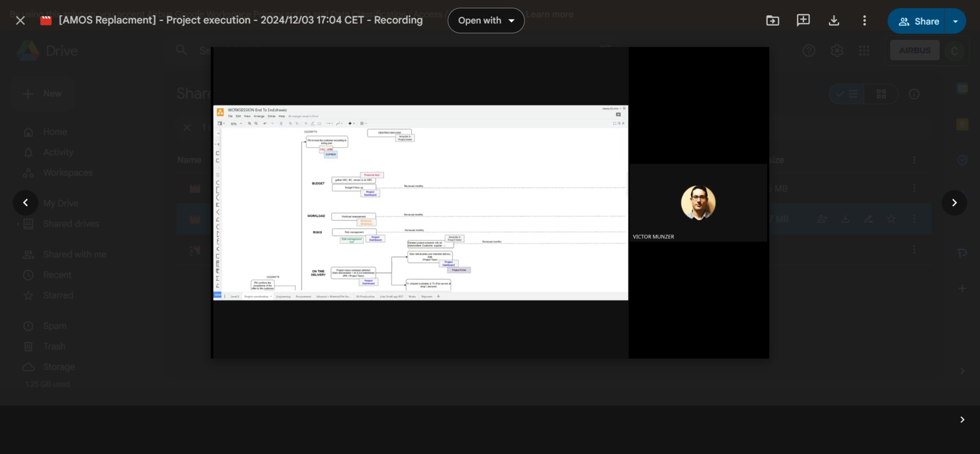Expand the Share button dropdown arrow
The height and width of the screenshot is (454, 980).
pos(955,21)
